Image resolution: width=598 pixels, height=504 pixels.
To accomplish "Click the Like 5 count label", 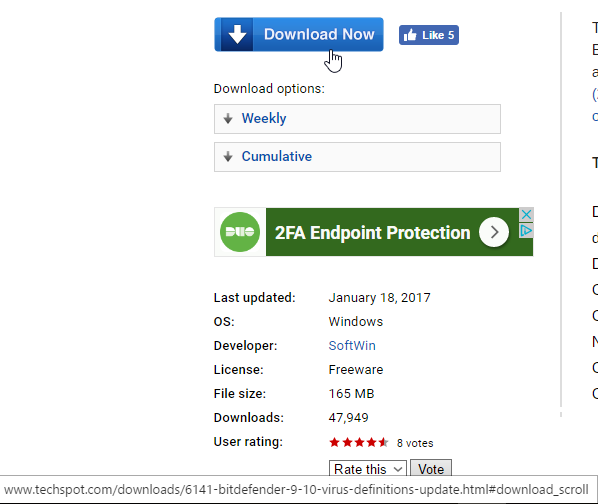I will point(438,35).
